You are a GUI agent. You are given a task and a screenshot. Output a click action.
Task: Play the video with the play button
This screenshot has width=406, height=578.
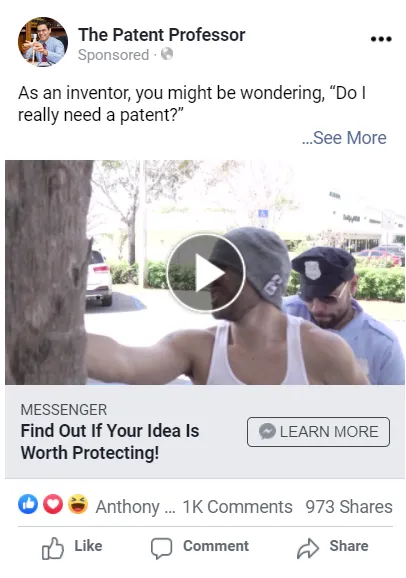click(x=206, y=273)
